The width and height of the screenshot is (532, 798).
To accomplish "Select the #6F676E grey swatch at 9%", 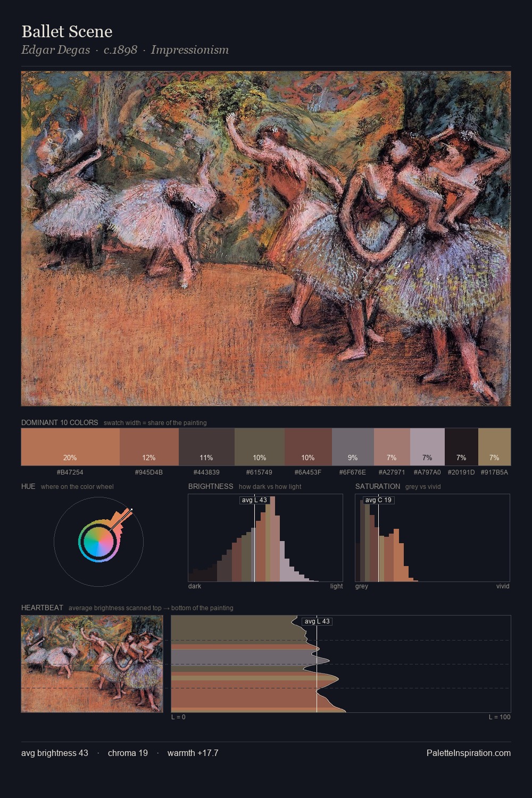I will coord(353,447).
